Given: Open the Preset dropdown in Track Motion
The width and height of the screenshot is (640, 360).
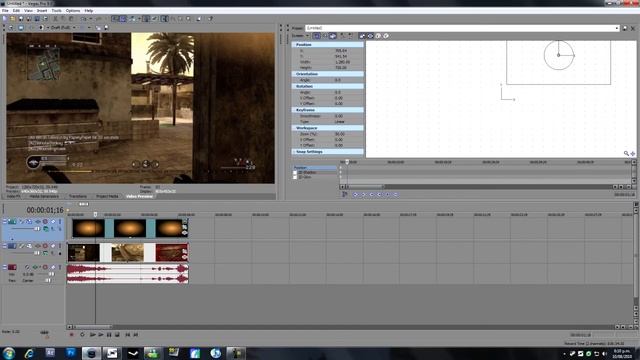Looking at the screenshot, I should click(x=616, y=28).
